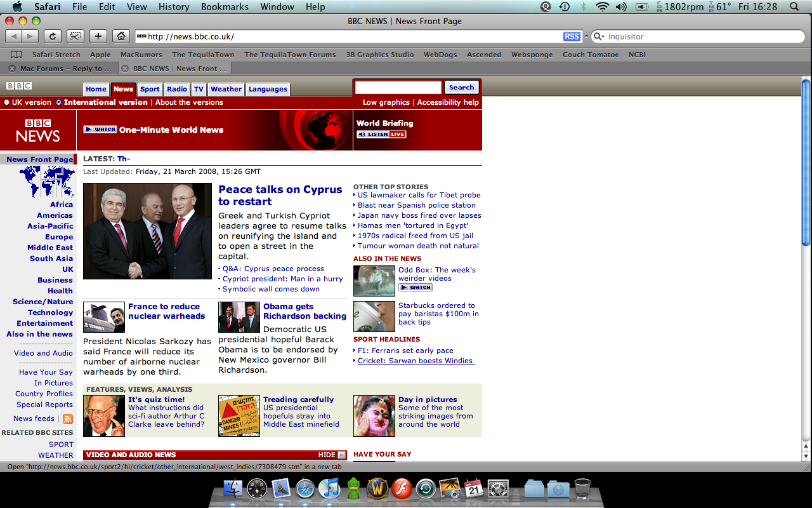
Task: Click the Watch icon under Odd Box
Action: [x=416, y=288]
